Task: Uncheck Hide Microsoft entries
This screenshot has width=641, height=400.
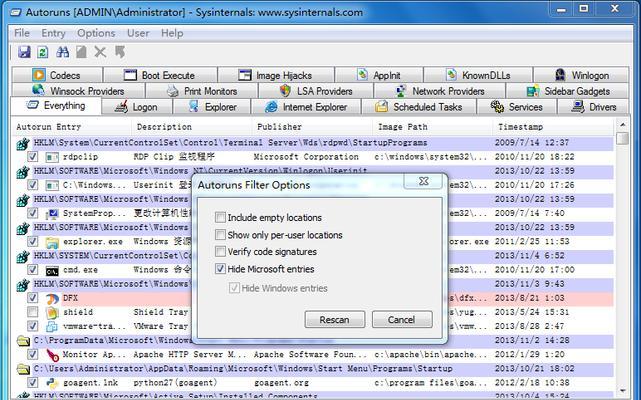Action: click(220, 269)
